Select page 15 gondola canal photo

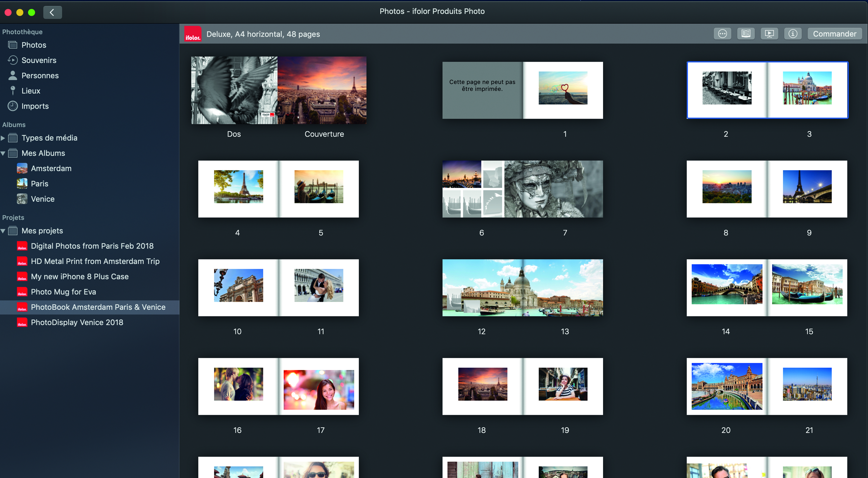pos(807,284)
